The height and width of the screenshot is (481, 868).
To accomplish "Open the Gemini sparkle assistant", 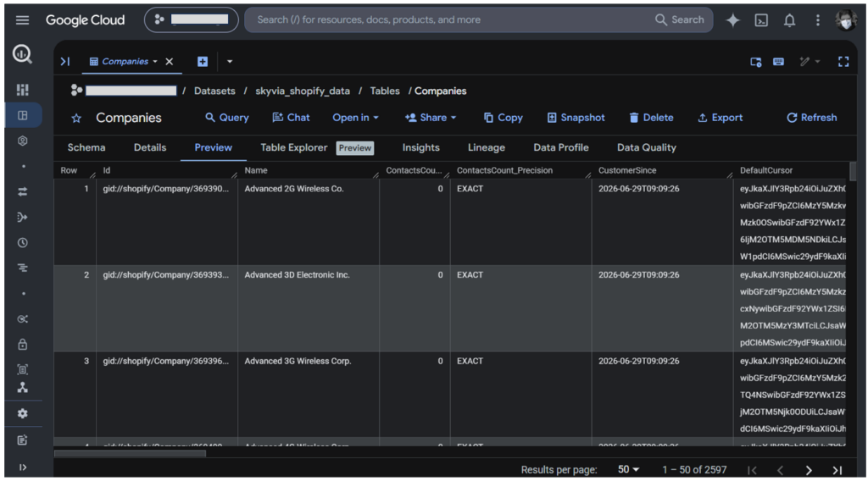I will (733, 20).
